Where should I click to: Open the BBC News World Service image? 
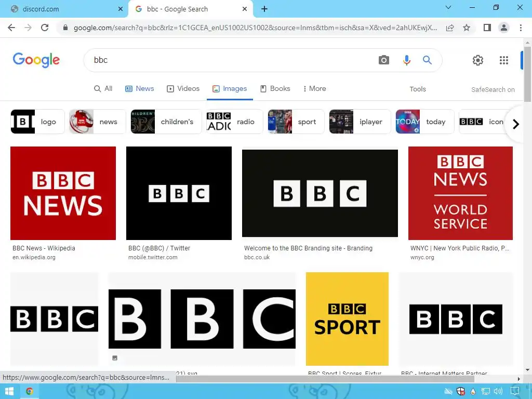(x=460, y=193)
